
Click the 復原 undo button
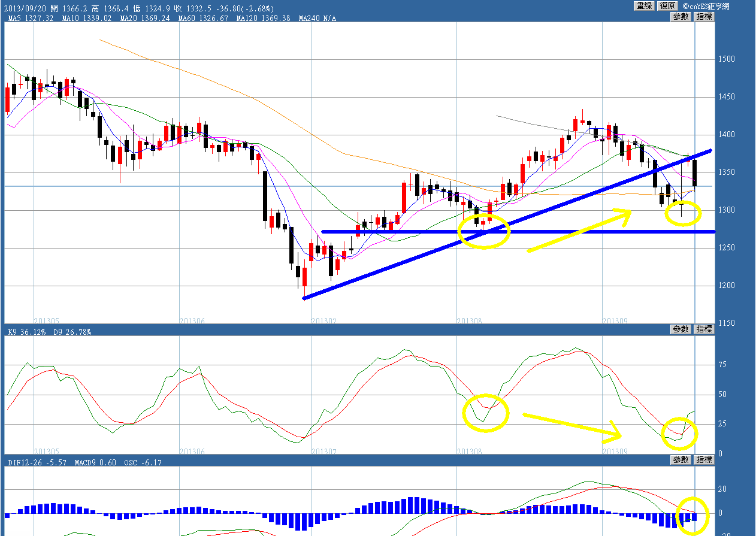tap(667, 5)
